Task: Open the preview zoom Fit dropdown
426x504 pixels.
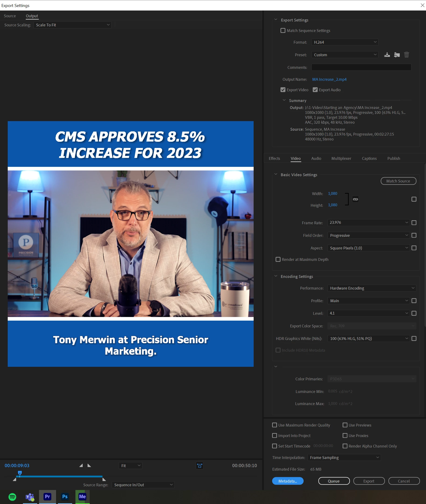Action: [x=130, y=465]
